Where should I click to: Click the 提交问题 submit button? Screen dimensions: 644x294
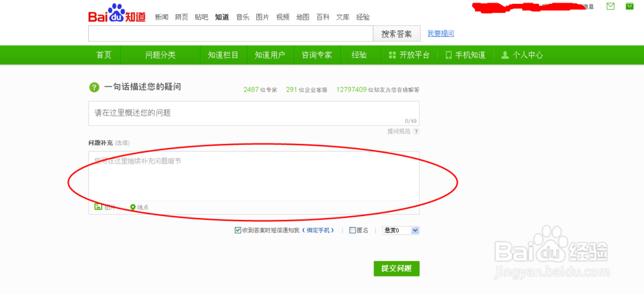click(x=396, y=268)
